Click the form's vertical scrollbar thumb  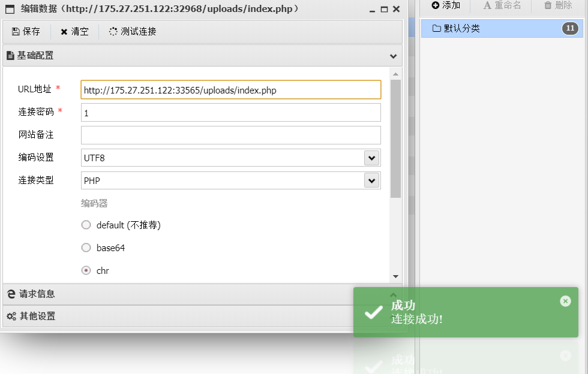click(x=395, y=138)
